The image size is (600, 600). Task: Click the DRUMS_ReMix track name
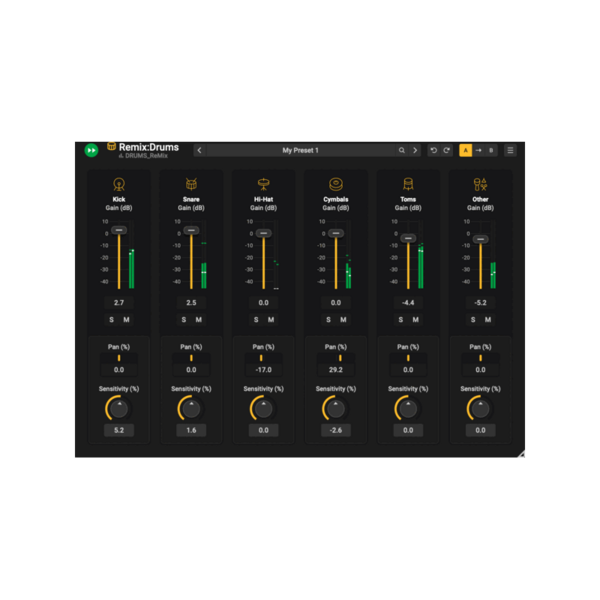point(146,156)
